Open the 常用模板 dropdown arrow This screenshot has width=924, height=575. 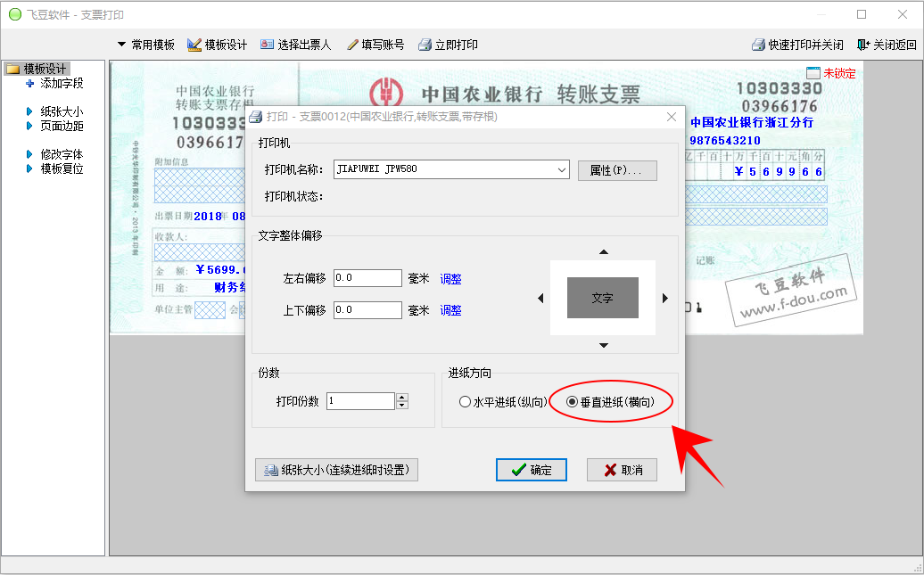tap(122, 45)
